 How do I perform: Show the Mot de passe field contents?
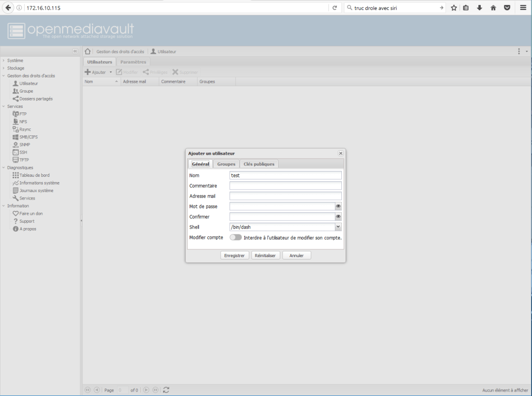coord(338,206)
